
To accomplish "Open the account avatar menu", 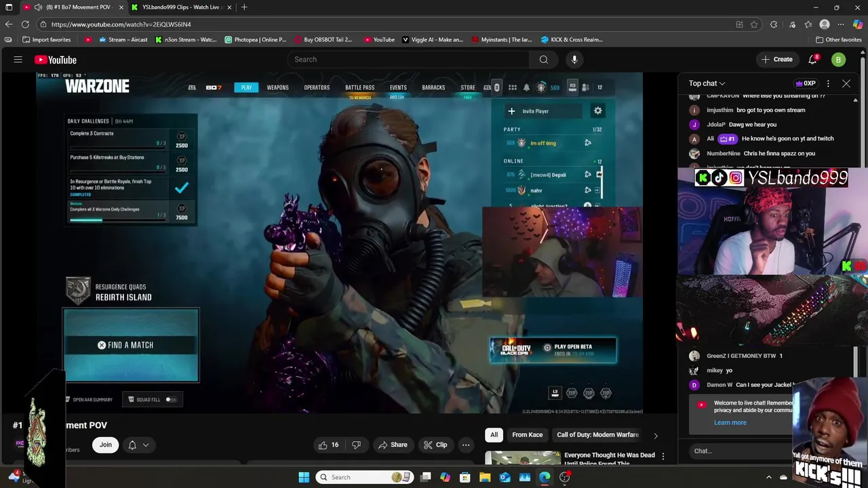I will click(x=838, y=60).
